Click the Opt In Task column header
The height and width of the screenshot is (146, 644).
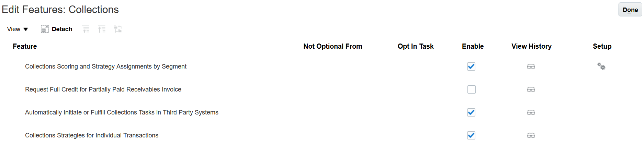click(416, 46)
